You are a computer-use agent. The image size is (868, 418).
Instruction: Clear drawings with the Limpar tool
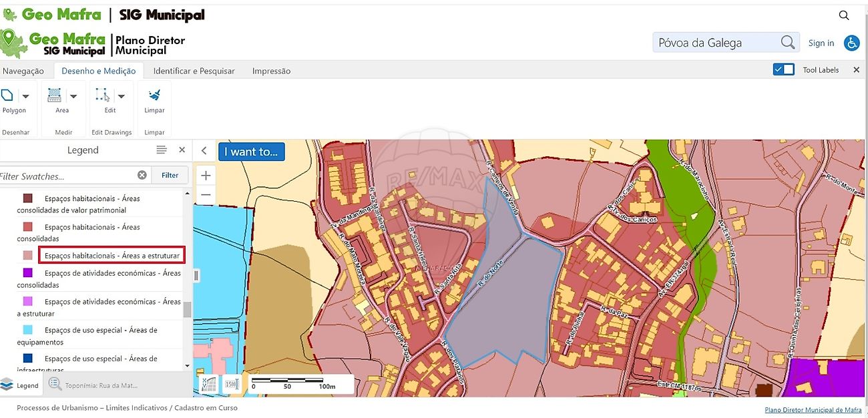click(x=154, y=100)
